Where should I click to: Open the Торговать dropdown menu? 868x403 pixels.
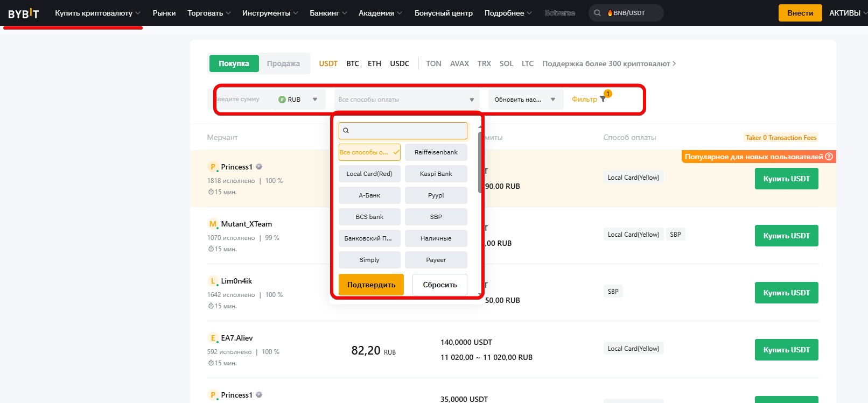[209, 13]
